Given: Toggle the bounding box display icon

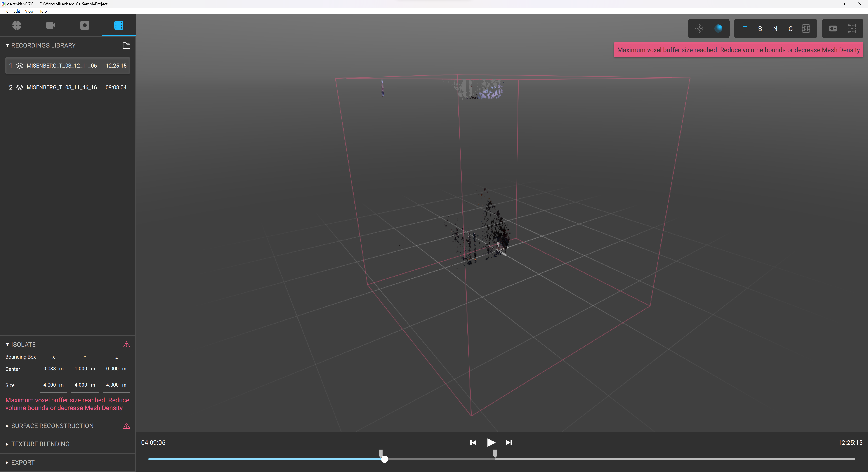Looking at the screenshot, I should point(852,29).
